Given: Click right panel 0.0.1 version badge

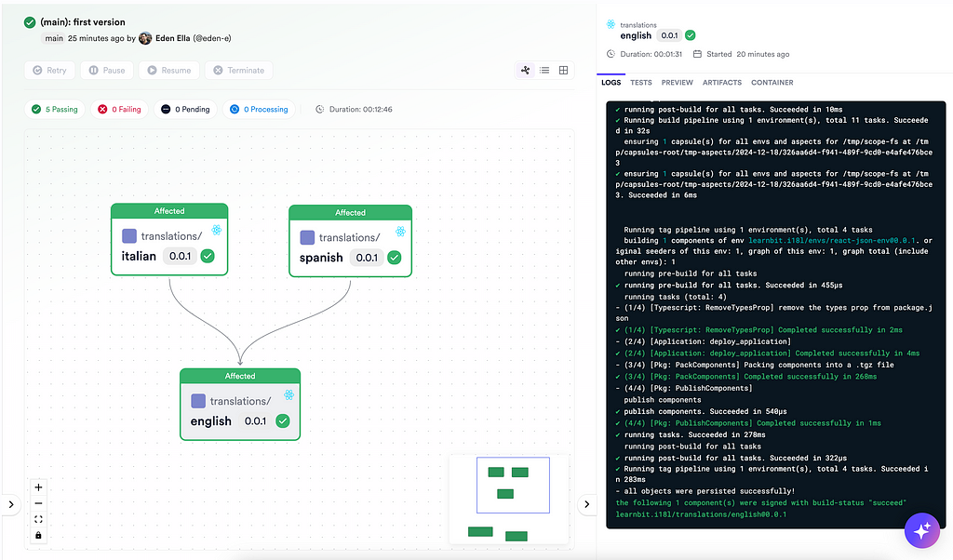Looking at the screenshot, I should (669, 36).
